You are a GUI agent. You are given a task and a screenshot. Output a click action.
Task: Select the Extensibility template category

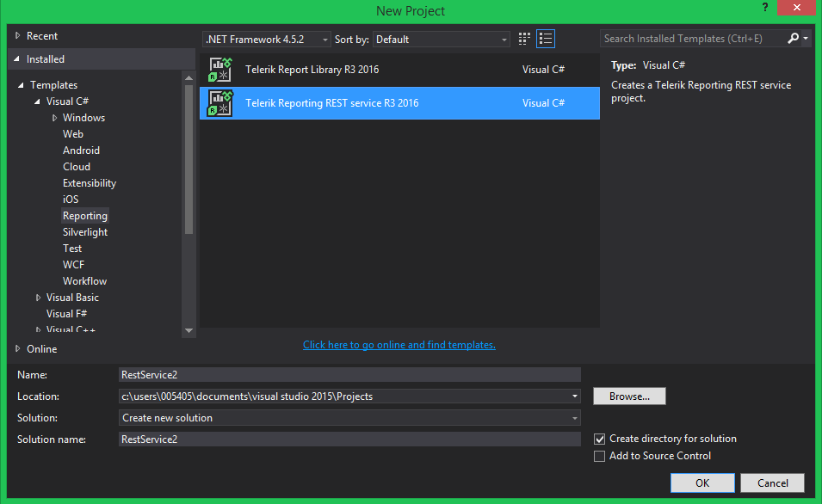tap(90, 183)
